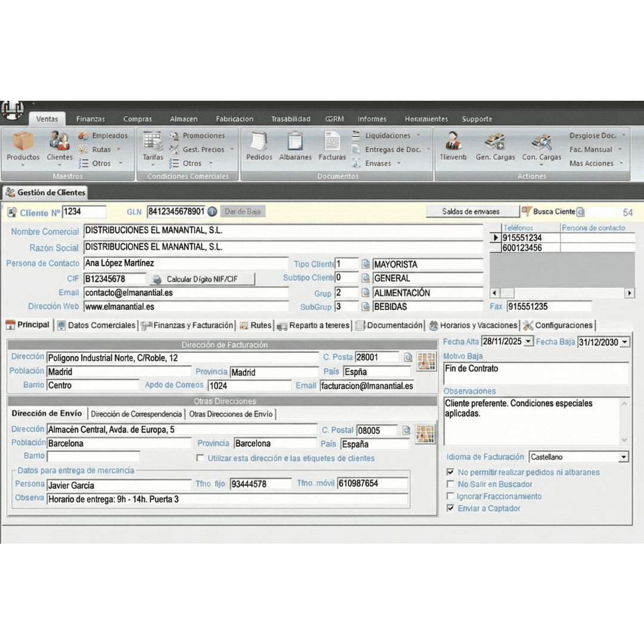Click phone grid horizontal scrollbar thumb
This screenshot has width=644, height=644.
tap(507, 293)
